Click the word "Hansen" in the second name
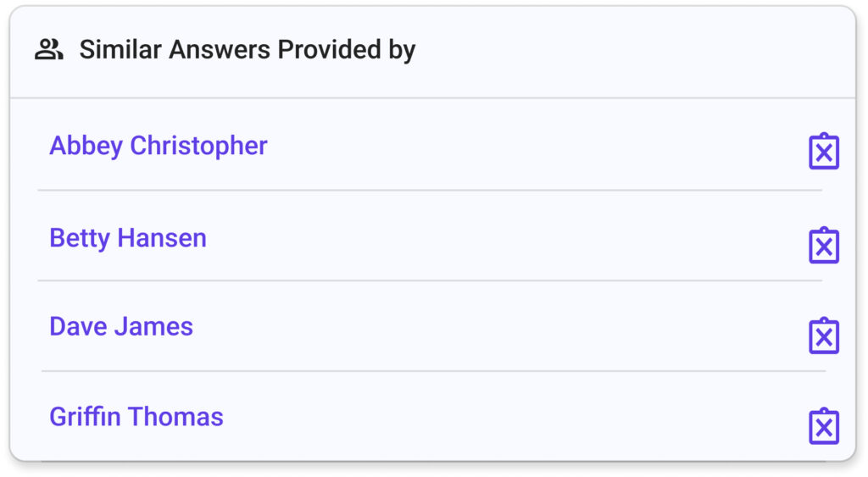 [x=162, y=238]
